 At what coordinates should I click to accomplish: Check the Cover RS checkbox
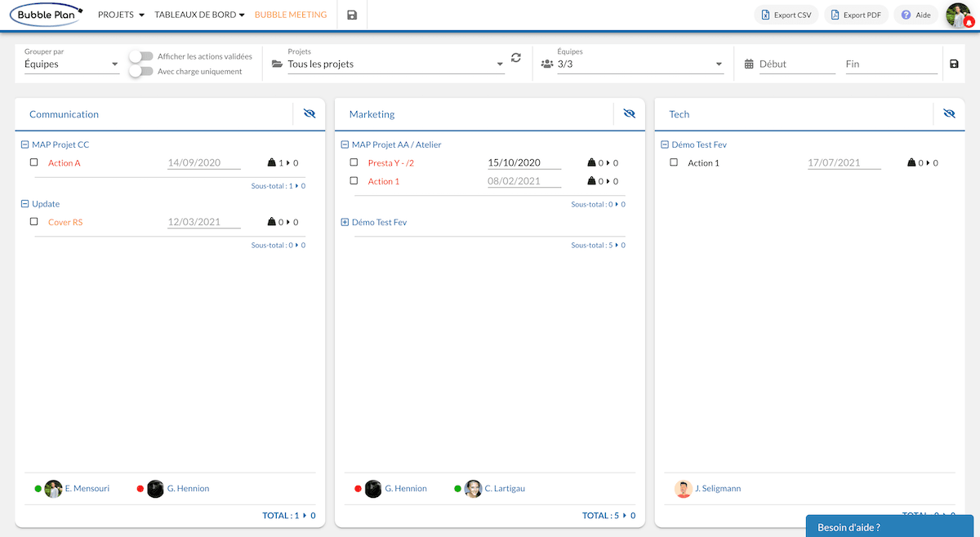click(x=34, y=221)
